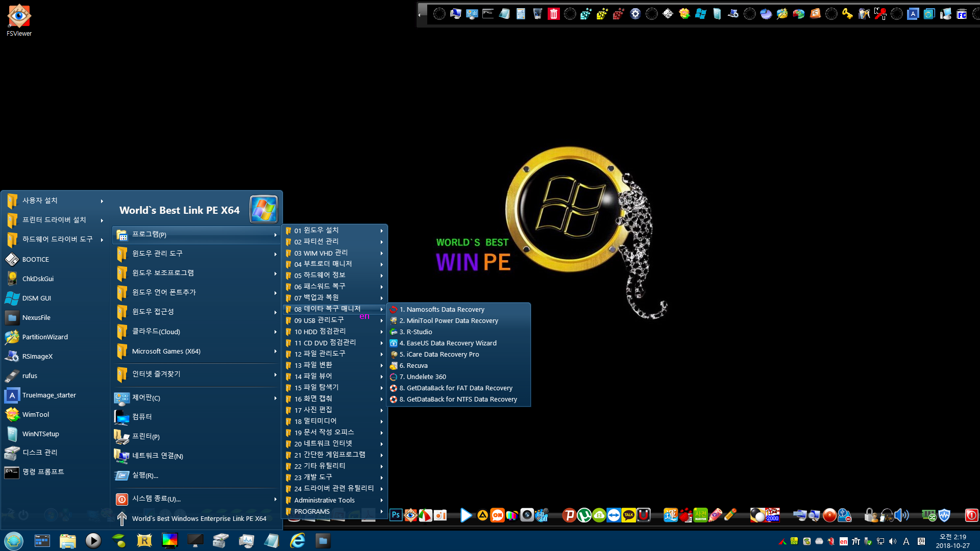
Task: Launch TrueImage_starter from the start menu
Action: (55, 395)
